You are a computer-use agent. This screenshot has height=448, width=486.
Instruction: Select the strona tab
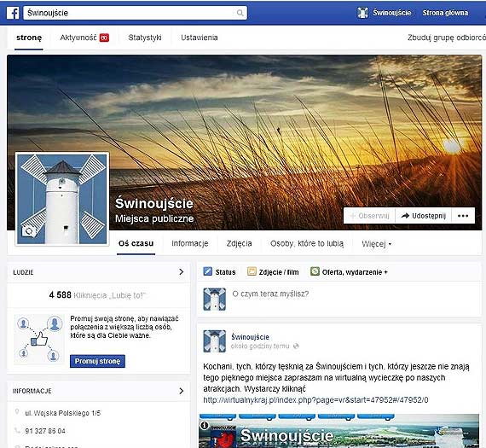click(29, 38)
